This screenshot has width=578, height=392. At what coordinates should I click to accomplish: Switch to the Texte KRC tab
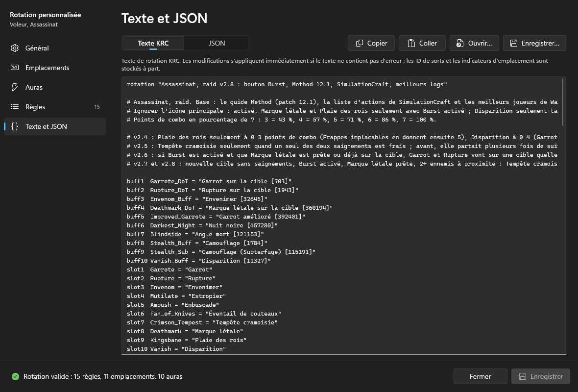(153, 43)
